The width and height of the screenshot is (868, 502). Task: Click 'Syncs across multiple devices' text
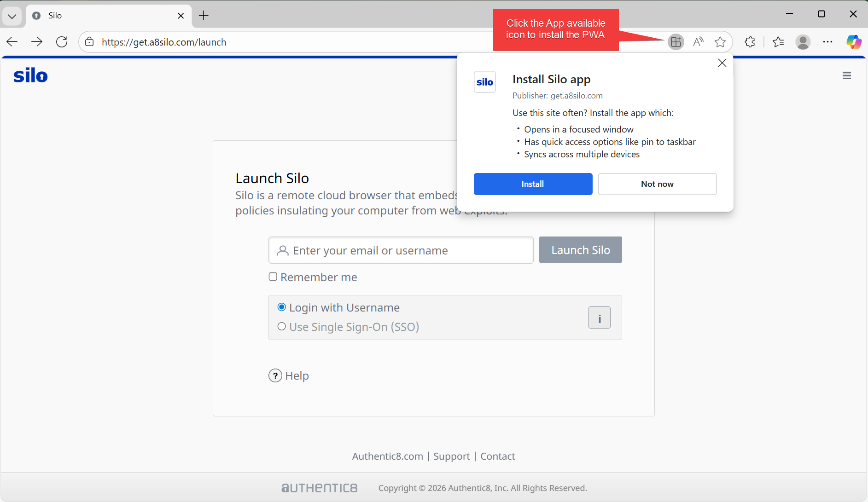[x=582, y=154]
